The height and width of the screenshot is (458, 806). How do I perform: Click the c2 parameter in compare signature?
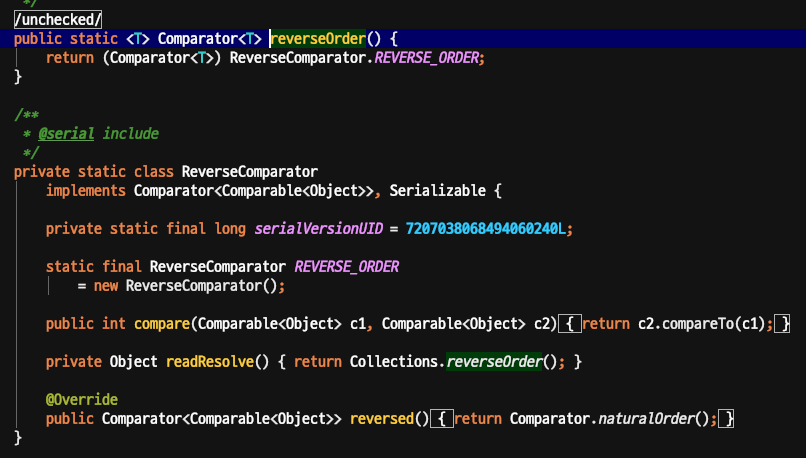542,324
